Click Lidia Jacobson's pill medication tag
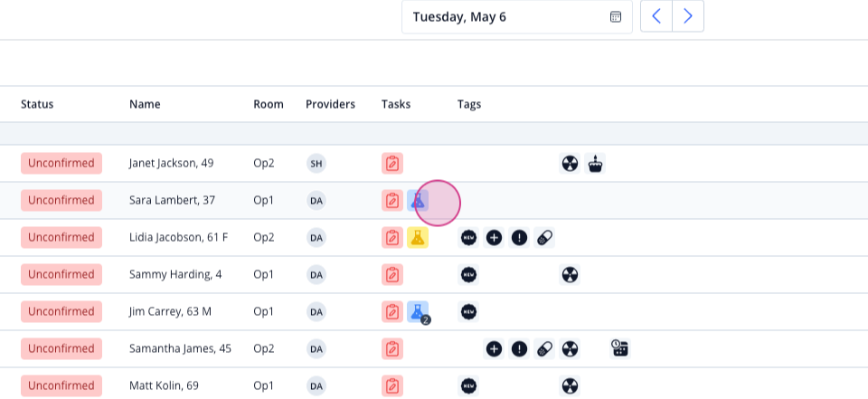Viewport: 868px width, 399px height. pyautogui.click(x=544, y=238)
